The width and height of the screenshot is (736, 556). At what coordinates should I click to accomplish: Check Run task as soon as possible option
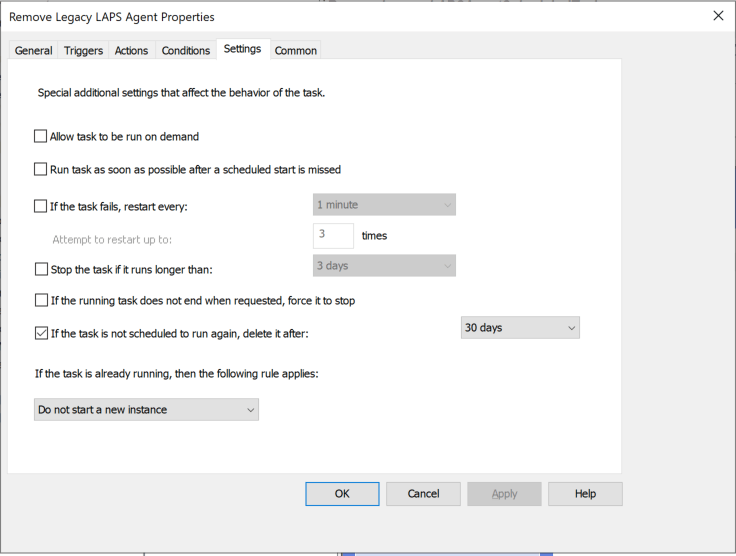41,170
